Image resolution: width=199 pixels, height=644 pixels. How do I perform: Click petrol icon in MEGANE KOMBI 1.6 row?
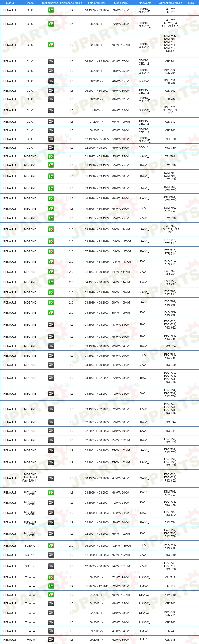[x=51, y=493]
